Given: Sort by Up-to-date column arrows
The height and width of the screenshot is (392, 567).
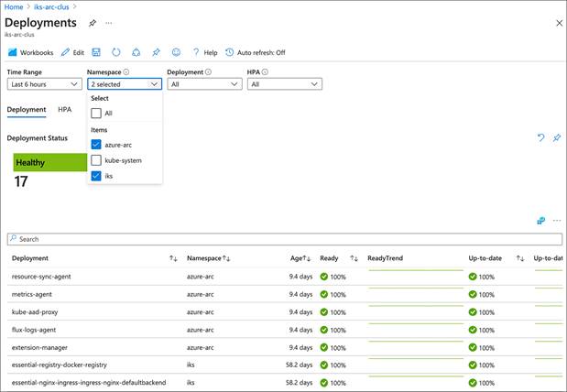Looking at the screenshot, I should coord(520,258).
